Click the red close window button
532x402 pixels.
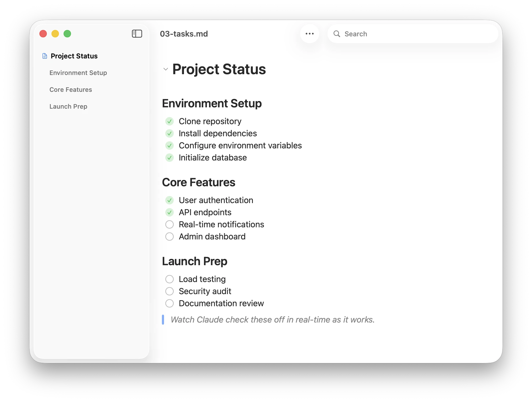pos(43,34)
